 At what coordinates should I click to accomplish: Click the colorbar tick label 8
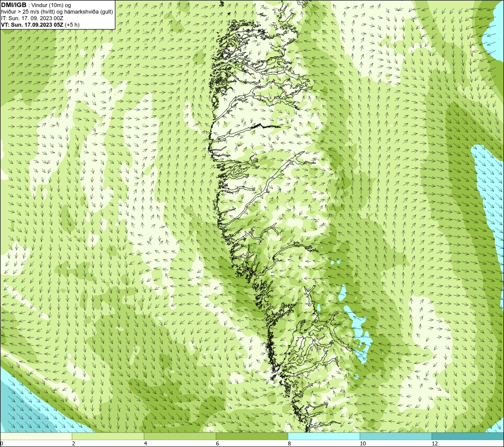(290, 443)
